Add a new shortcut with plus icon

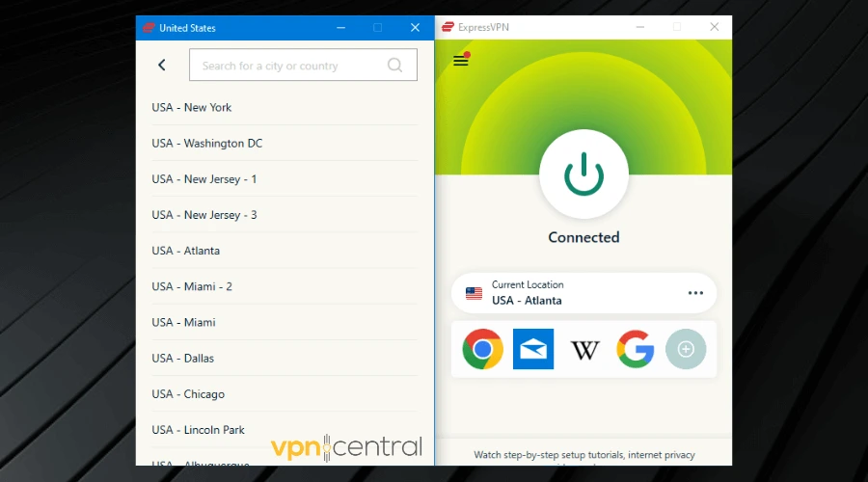pos(686,349)
